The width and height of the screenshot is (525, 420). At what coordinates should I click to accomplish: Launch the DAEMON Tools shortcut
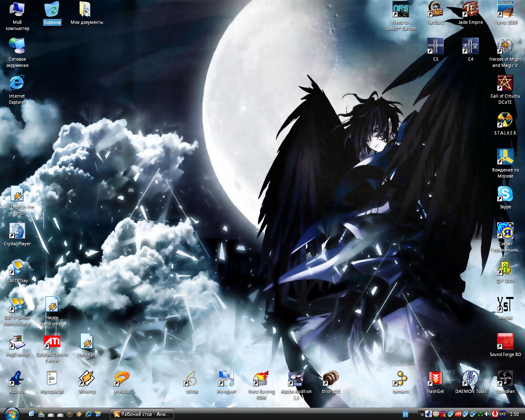[x=470, y=383]
